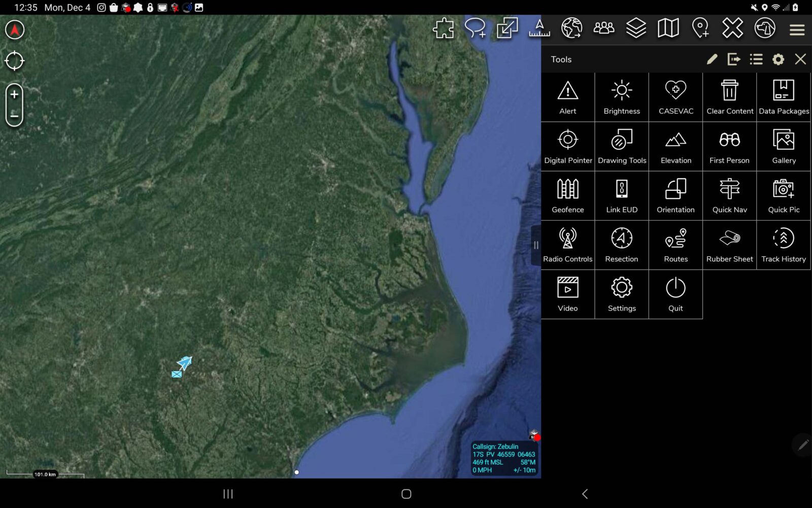Open the Settings tool tile
Image resolution: width=812 pixels, height=508 pixels.
(622, 294)
